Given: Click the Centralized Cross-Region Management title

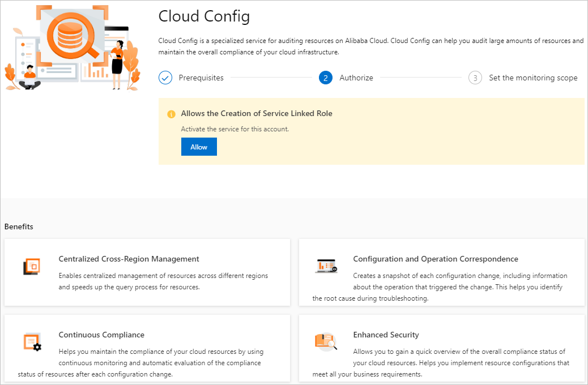Looking at the screenshot, I should pos(129,259).
